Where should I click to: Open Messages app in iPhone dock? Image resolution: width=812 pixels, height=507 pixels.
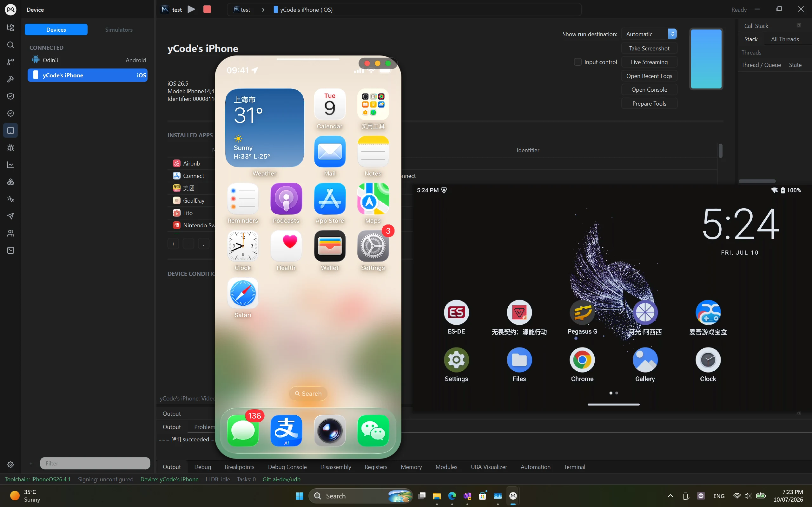click(243, 431)
